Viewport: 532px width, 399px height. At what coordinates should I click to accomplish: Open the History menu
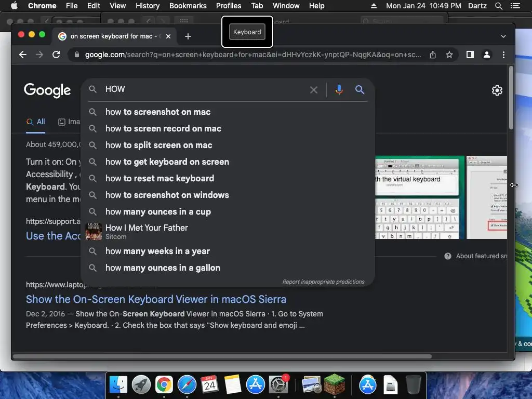[x=148, y=6]
